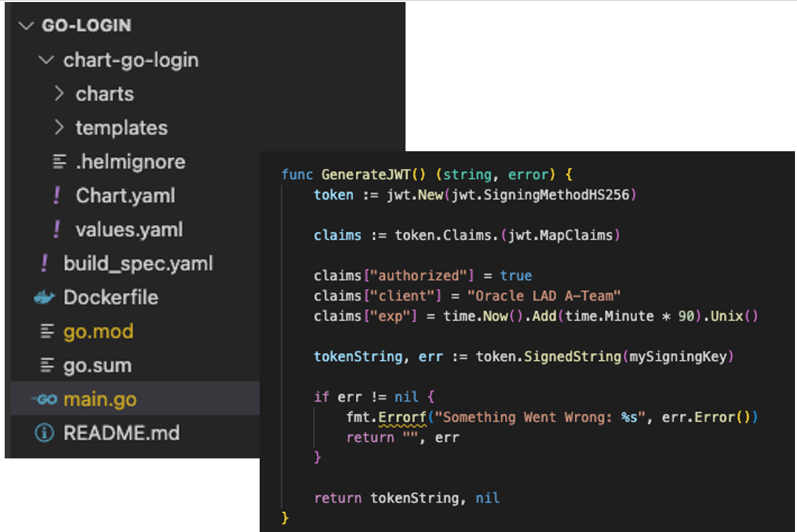The image size is (797, 532).
Task: Click the closing brace of GenerateJWT
Action: pos(285,518)
